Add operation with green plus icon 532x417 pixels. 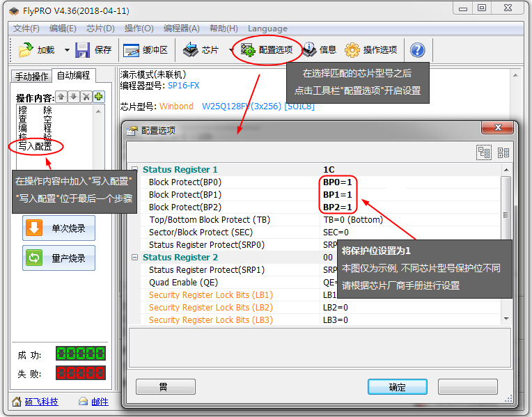(99, 97)
